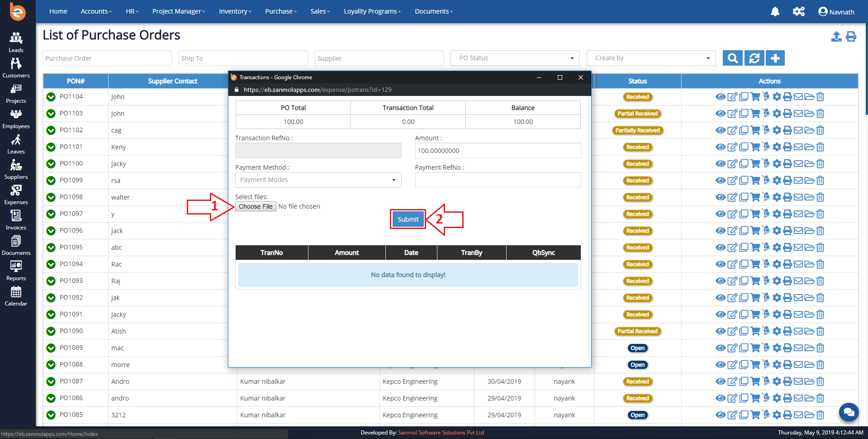Click the upload icon near page title
Image resolution: width=868 pixels, height=439 pixels.
836,37
